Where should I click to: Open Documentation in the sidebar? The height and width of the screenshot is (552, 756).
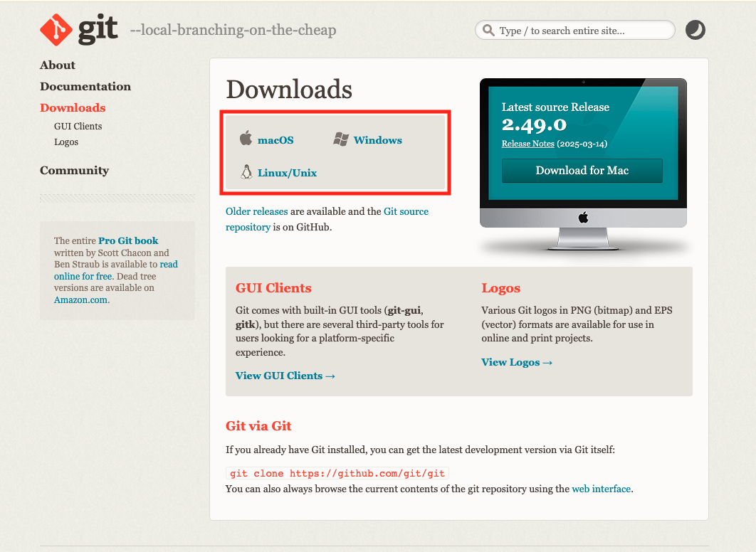click(85, 87)
